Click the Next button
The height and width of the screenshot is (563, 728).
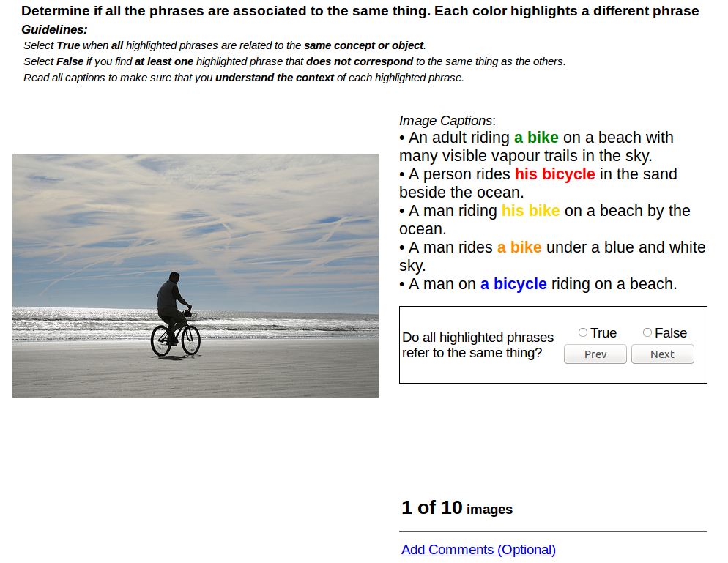click(x=663, y=354)
